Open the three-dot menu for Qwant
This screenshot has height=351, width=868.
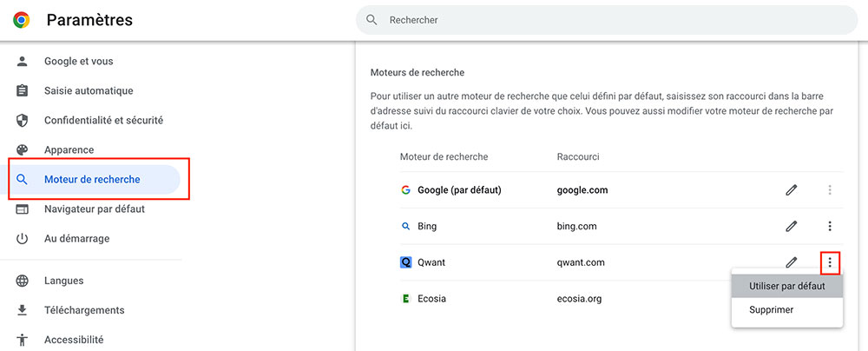pyautogui.click(x=829, y=262)
